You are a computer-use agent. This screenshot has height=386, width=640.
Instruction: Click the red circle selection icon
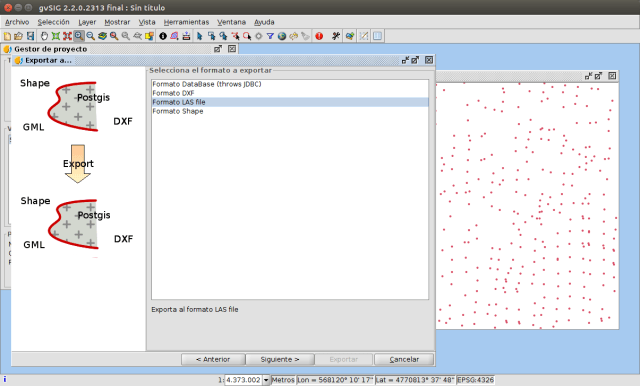tap(247, 36)
